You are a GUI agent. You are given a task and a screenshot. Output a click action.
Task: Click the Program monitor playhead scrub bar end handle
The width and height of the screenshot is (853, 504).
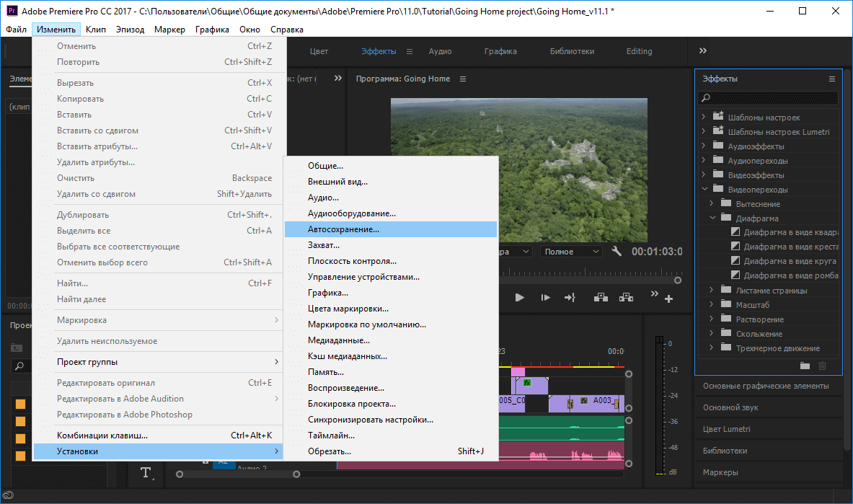tap(678, 280)
